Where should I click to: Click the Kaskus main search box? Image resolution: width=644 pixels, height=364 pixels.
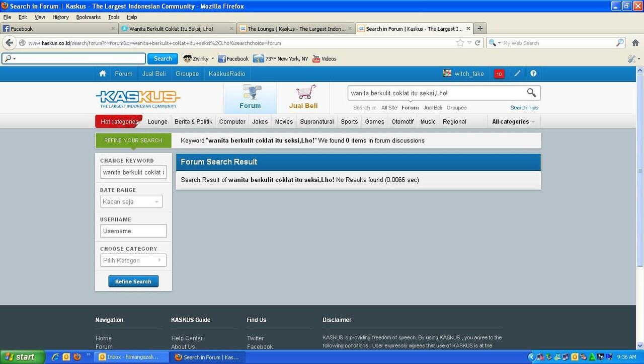tap(436, 93)
